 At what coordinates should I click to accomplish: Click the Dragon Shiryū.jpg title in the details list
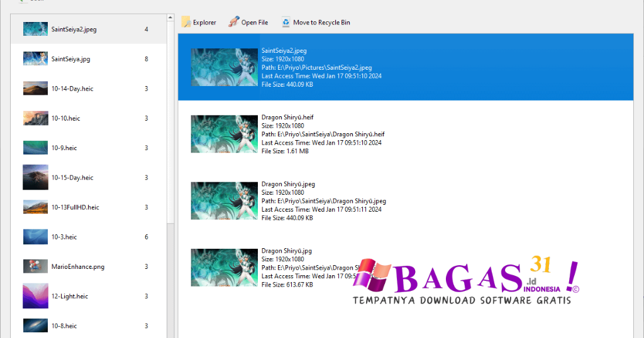pyautogui.click(x=287, y=251)
